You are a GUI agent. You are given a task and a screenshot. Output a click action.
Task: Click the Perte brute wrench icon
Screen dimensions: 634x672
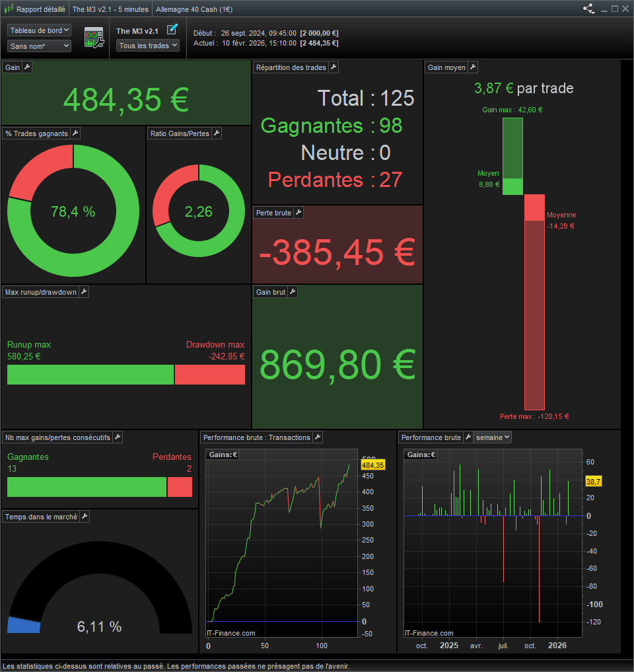[x=298, y=212]
